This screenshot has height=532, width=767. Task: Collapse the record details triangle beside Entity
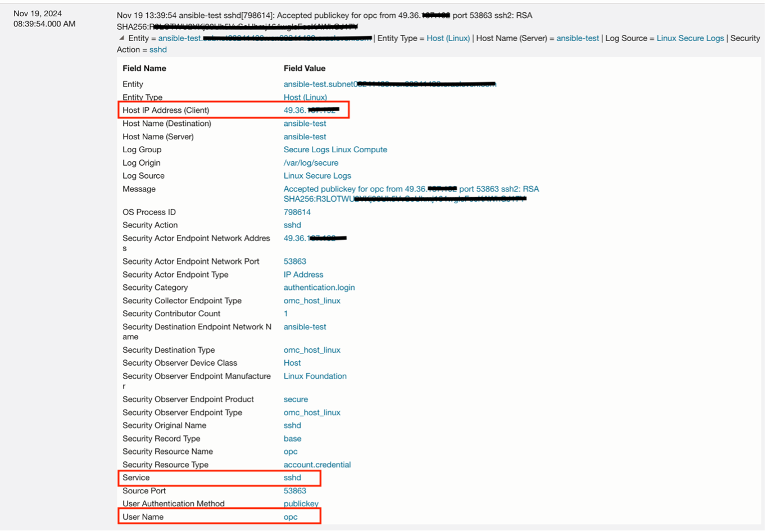[121, 38]
